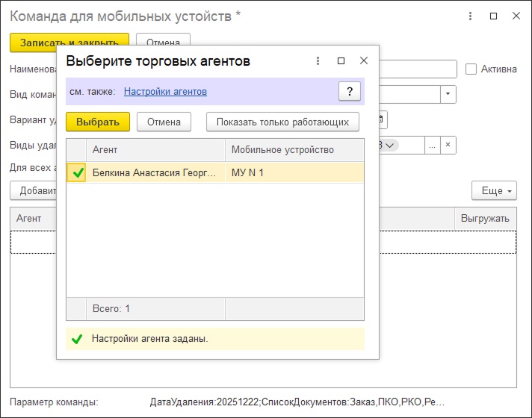
Task: Cancel selection with the dialog's Отмена button
Action: (164, 122)
